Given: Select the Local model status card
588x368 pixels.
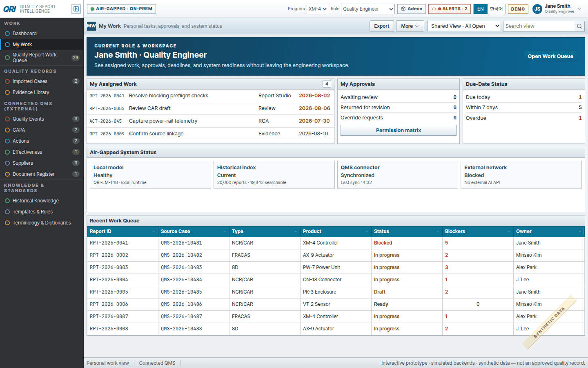Looking at the screenshot, I should point(150,175).
